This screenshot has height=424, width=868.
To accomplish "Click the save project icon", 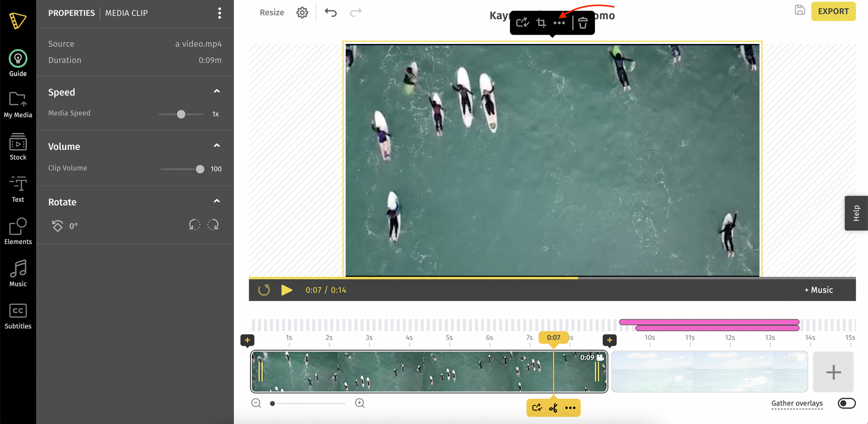I will [x=800, y=10].
